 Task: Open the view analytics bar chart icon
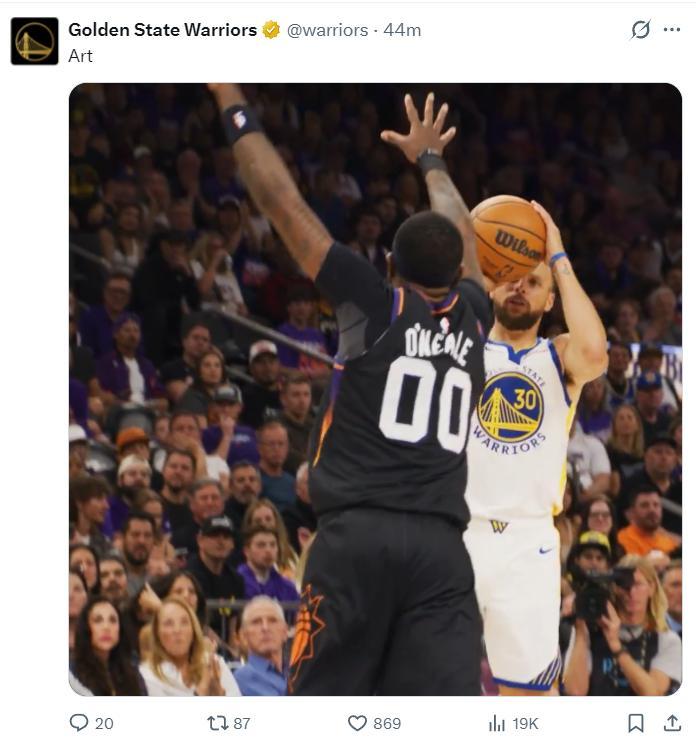496,722
